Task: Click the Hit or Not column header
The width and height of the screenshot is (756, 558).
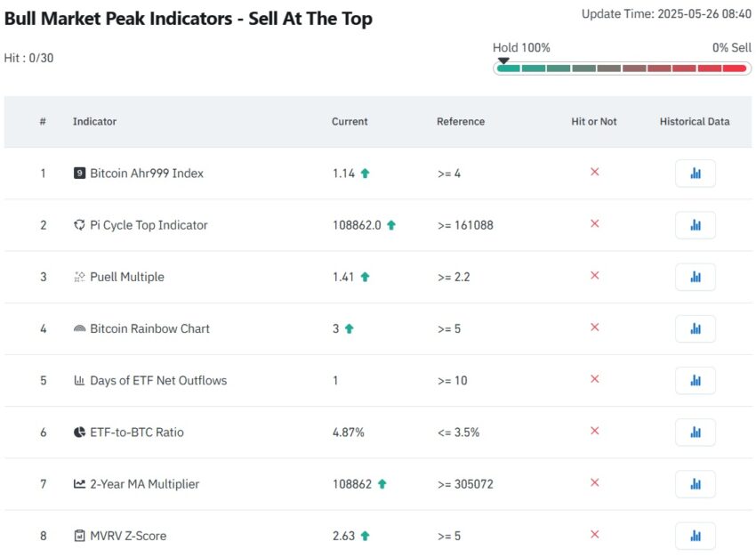Action: tap(594, 122)
